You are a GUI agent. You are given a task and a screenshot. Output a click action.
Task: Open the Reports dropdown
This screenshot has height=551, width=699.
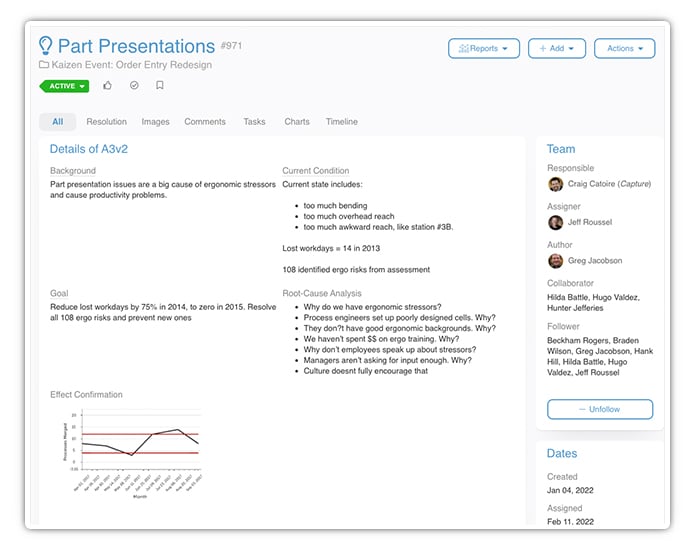point(483,48)
